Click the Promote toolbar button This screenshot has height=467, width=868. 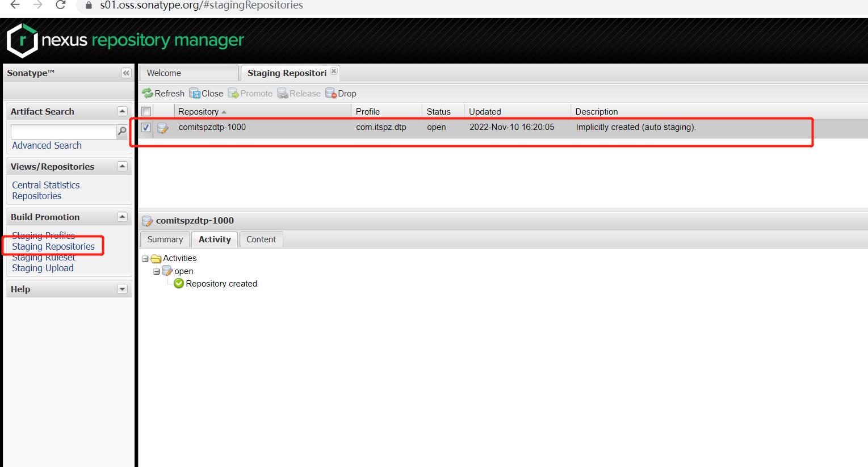click(250, 94)
